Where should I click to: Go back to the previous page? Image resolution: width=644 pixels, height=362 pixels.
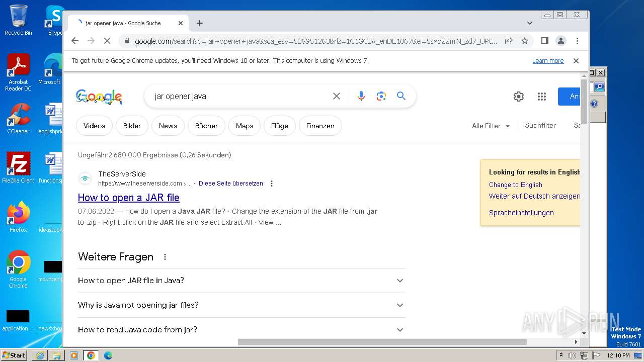75,41
